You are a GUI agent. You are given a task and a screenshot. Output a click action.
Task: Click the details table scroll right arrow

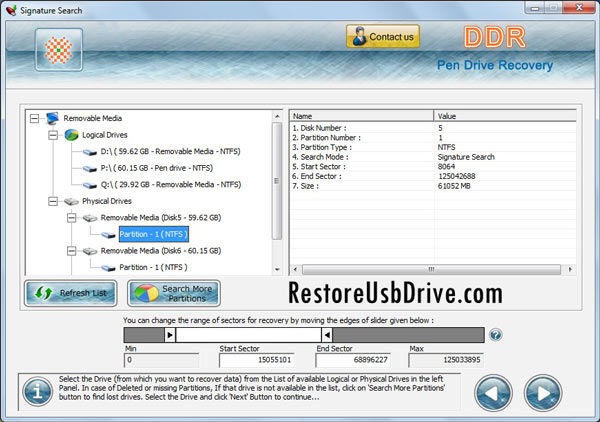pyautogui.click(x=570, y=269)
